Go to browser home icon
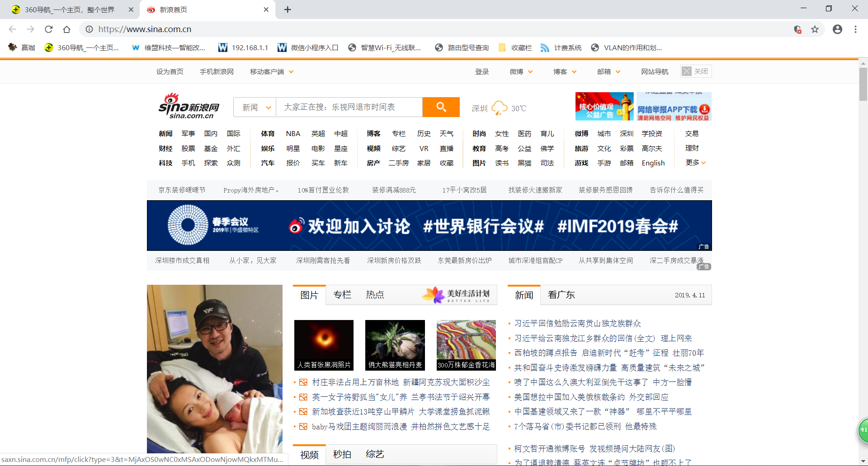The width and height of the screenshot is (868, 466). (66, 29)
